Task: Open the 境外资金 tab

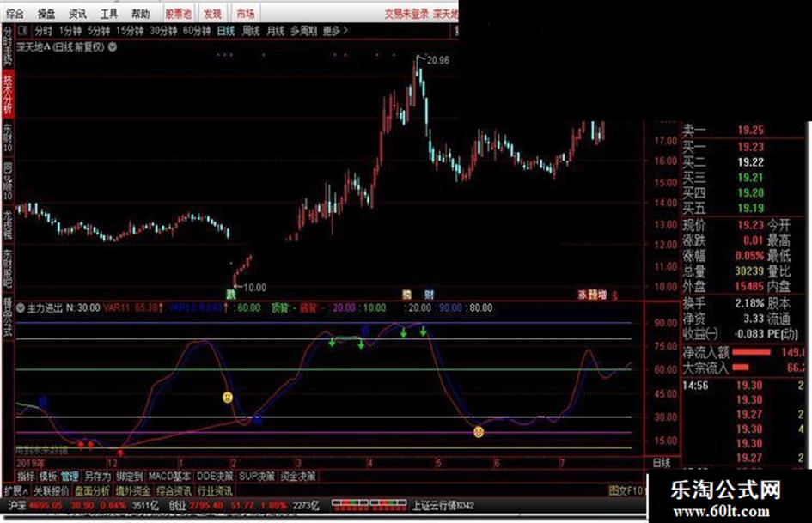Action: (x=132, y=490)
